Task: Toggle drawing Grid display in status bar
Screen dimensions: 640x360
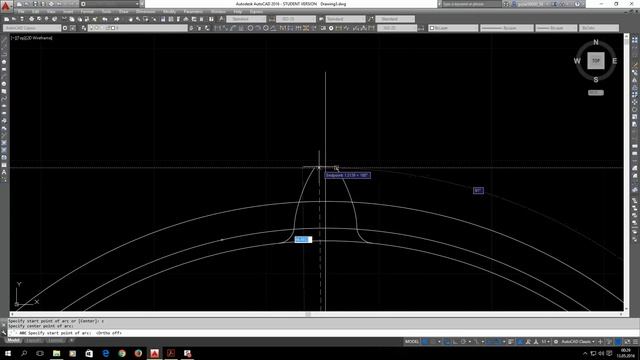Action: coord(425,342)
